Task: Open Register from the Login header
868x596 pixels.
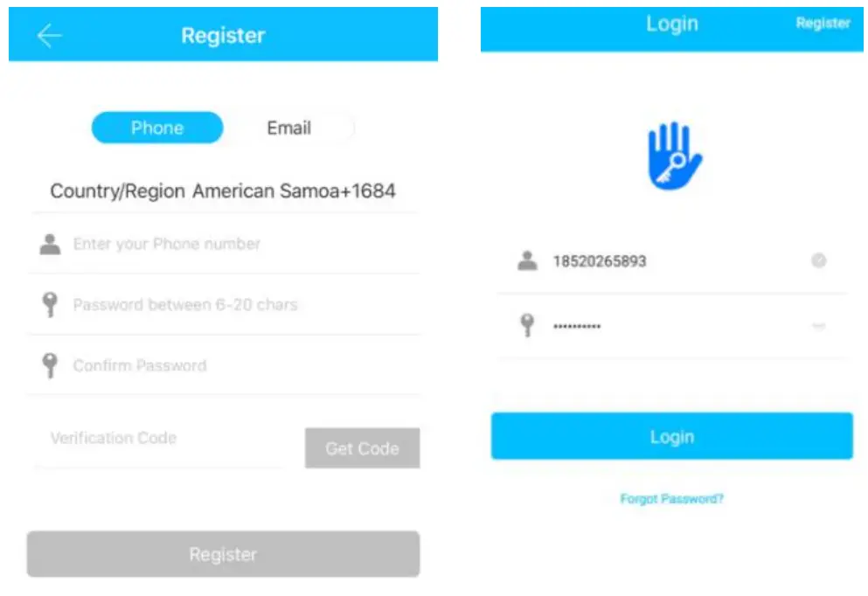Action: (x=823, y=24)
